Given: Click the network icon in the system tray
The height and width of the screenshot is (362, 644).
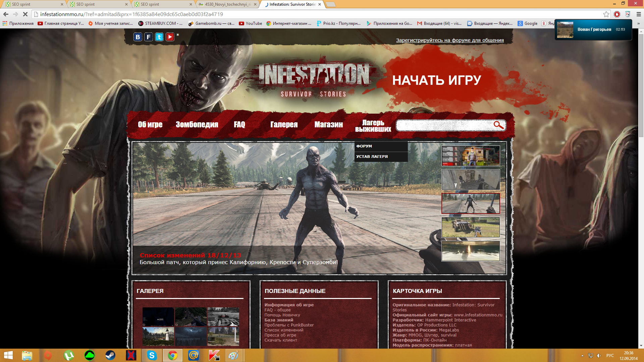Looking at the screenshot, I should 591,356.
